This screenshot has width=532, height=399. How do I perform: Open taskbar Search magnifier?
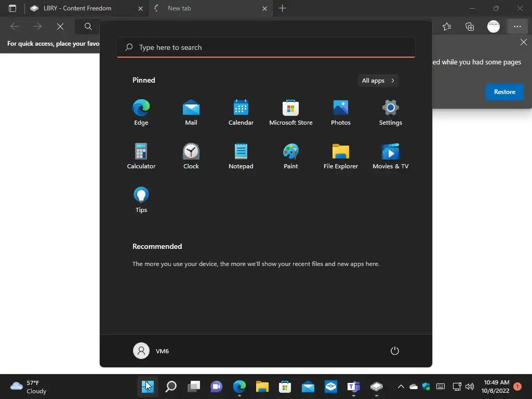tap(170, 387)
